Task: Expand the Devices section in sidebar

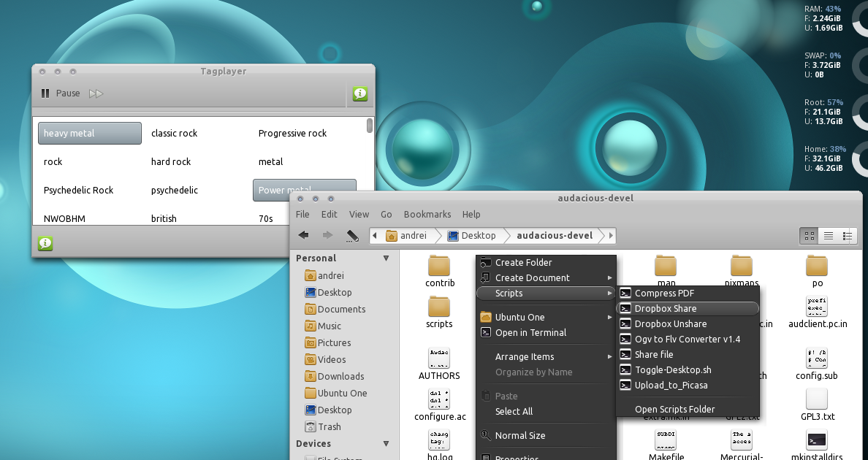Action: coord(386,443)
